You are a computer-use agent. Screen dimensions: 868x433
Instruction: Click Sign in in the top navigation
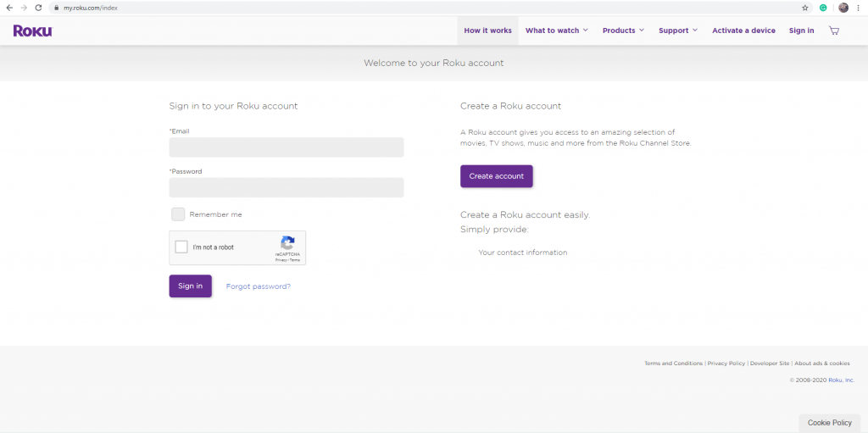[801, 31]
